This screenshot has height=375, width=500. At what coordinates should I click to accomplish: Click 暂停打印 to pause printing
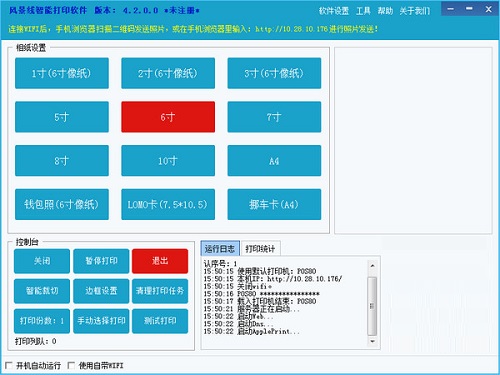click(x=101, y=261)
